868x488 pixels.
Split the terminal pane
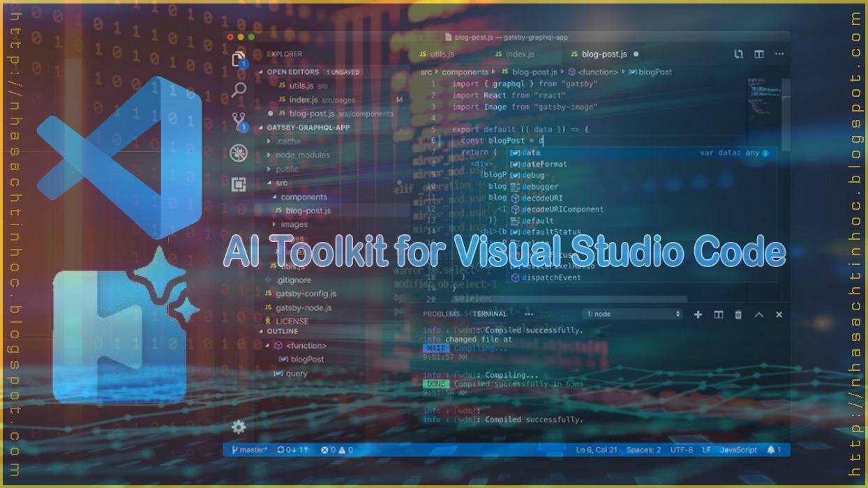point(718,314)
